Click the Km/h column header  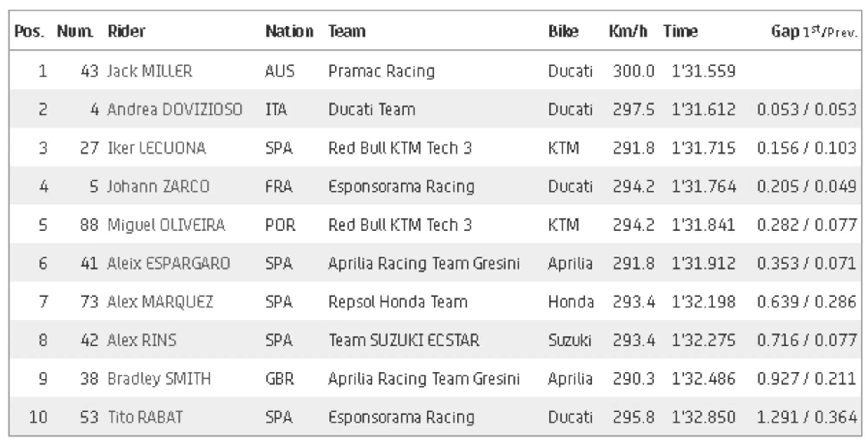628,31
